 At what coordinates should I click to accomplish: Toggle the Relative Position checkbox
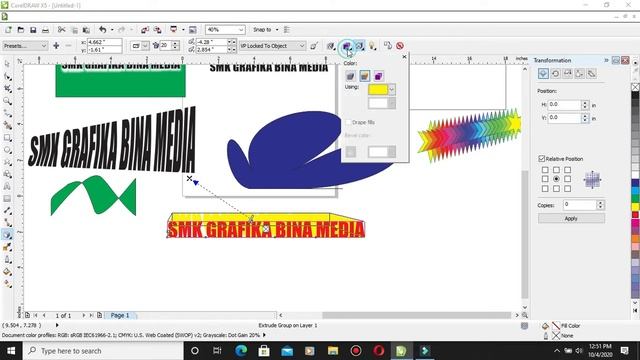point(542,158)
